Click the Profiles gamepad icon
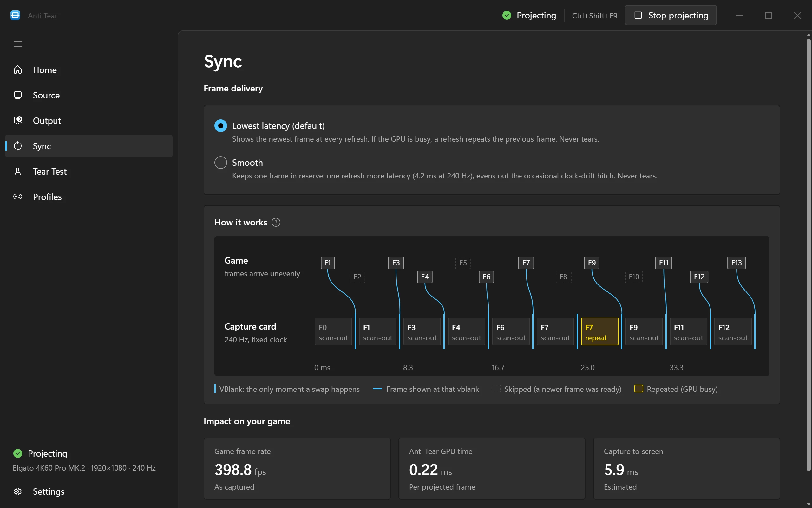The height and width of the screenshot is (508, 812). pos(18,197)
